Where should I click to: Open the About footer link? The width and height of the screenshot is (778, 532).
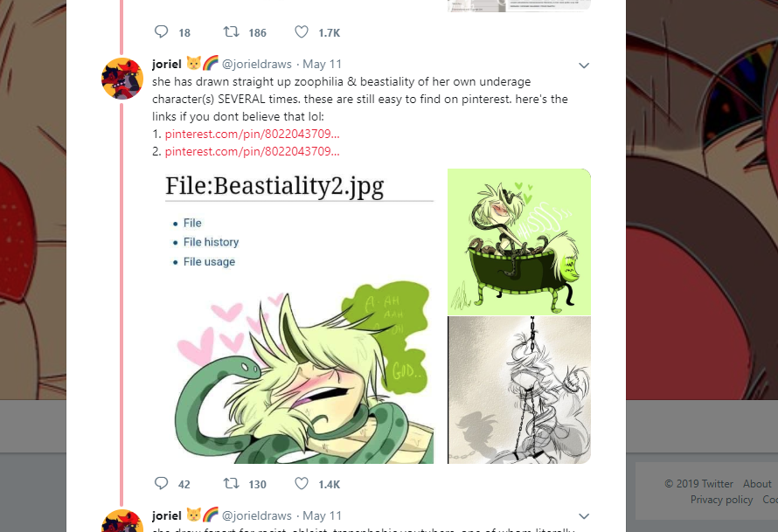click(x=757, y=484)
